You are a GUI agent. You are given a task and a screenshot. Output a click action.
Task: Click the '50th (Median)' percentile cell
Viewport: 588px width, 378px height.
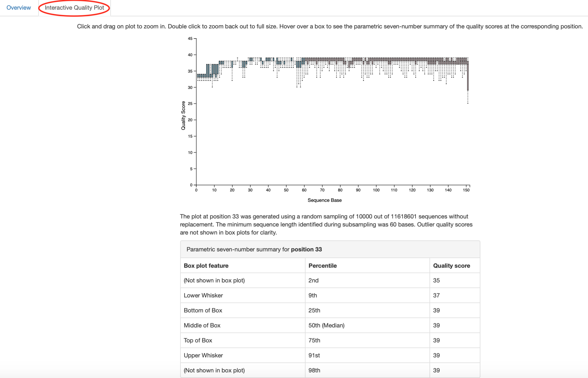coord(326,325)
